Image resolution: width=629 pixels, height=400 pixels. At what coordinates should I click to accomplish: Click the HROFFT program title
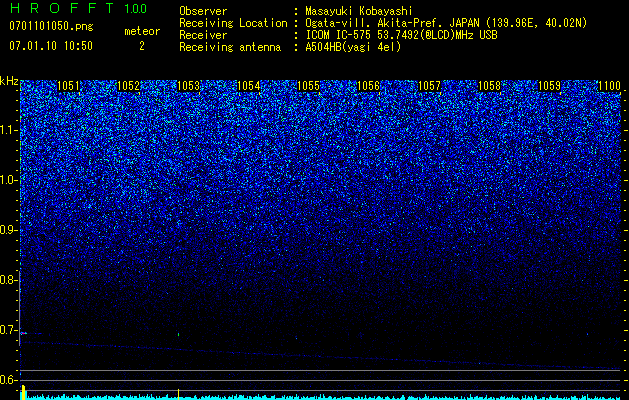click(63, 8)
